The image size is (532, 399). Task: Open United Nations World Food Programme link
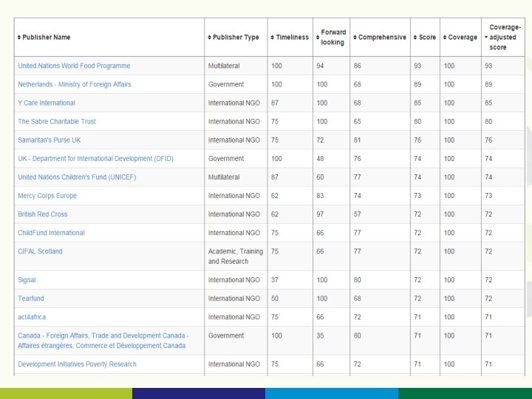point(74,66)
